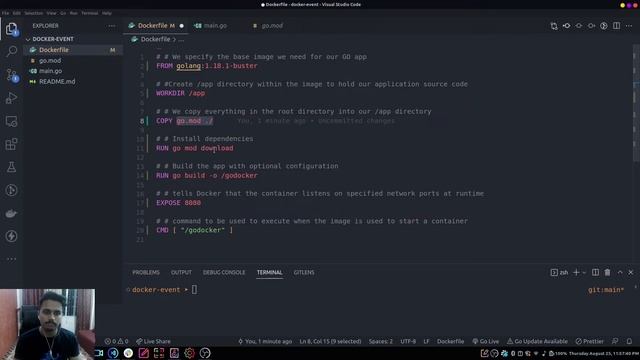The height and width of the screenshot is (360, 640).
Task: Click Go Update Available notice
Action: [x=537, y=341]
